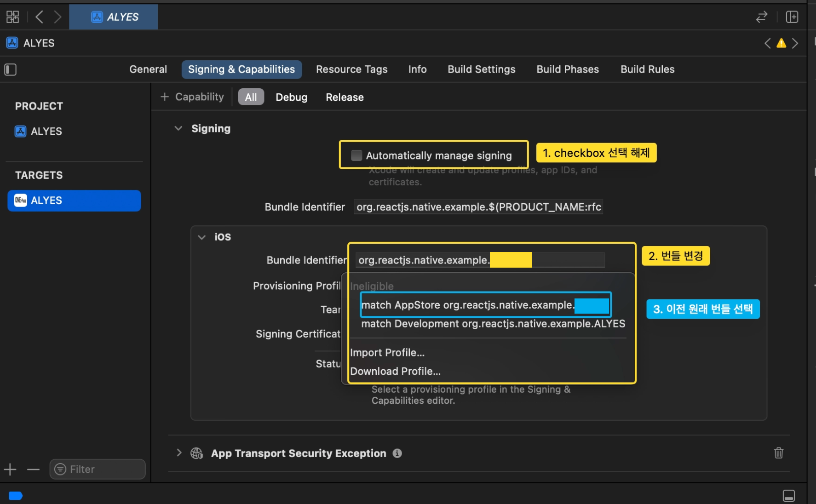The image size is (816, 504).
Task: Open the Build Phases tab
Action: click(568, 69)
